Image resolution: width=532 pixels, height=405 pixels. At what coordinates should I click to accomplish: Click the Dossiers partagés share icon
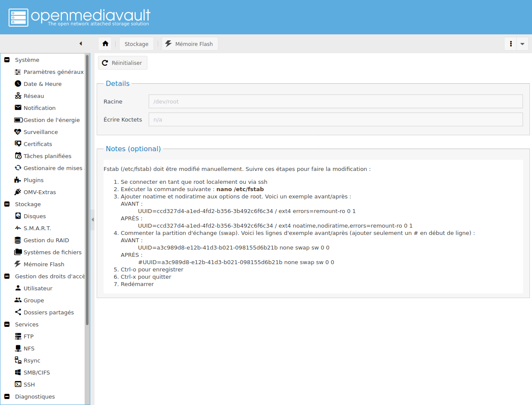pyautogui.click(x=18, y=312)
